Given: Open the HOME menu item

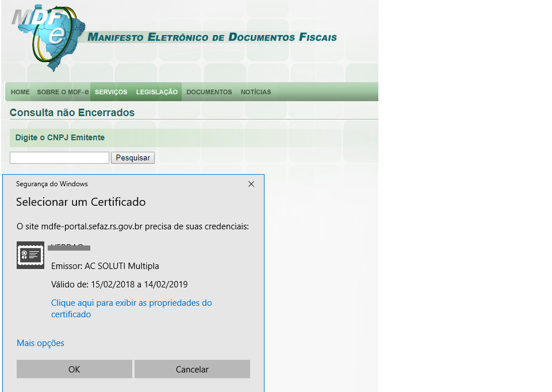Looking at the screenshot, I should pyautogui.click(x=20, y=92).
